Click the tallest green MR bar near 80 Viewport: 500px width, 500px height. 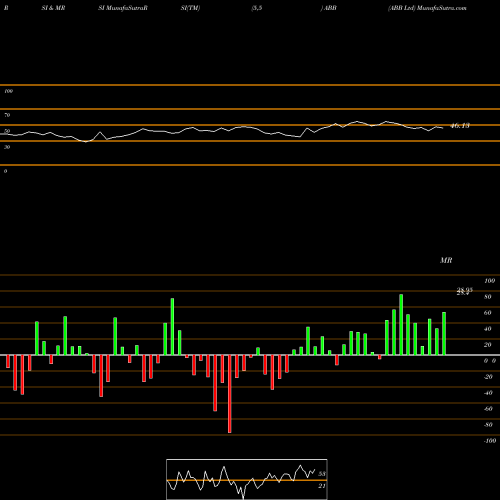pyautogui.click(x=401, y=325)
